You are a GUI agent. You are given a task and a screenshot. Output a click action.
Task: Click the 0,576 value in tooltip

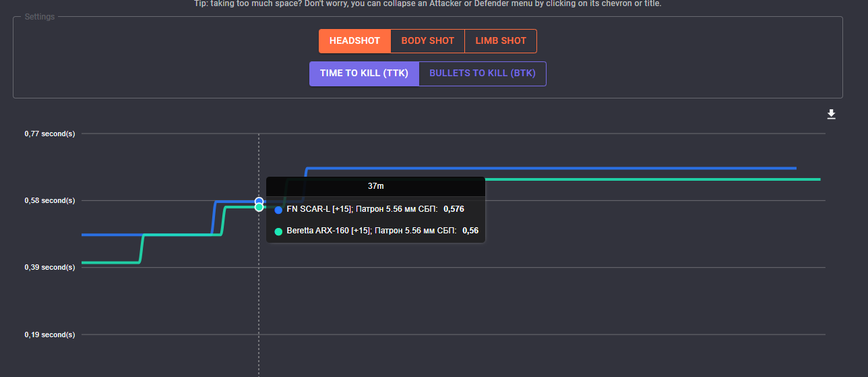(454, 209)
